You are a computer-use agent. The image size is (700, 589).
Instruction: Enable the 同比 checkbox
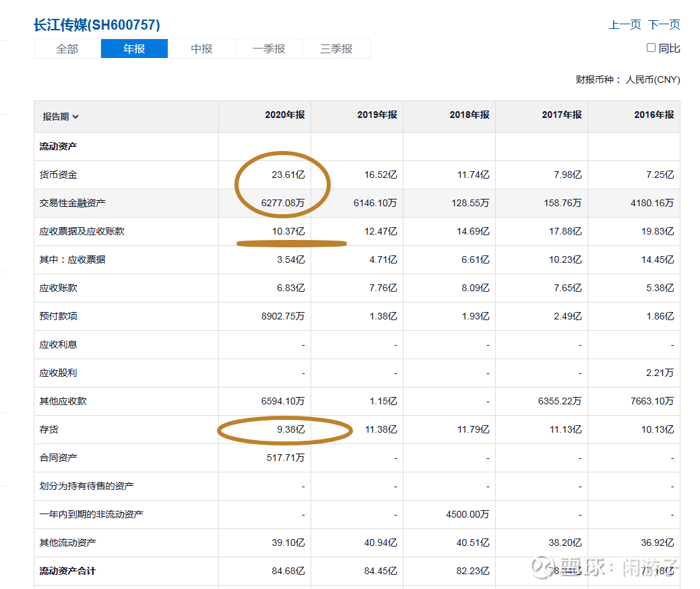tap(651, 48)
